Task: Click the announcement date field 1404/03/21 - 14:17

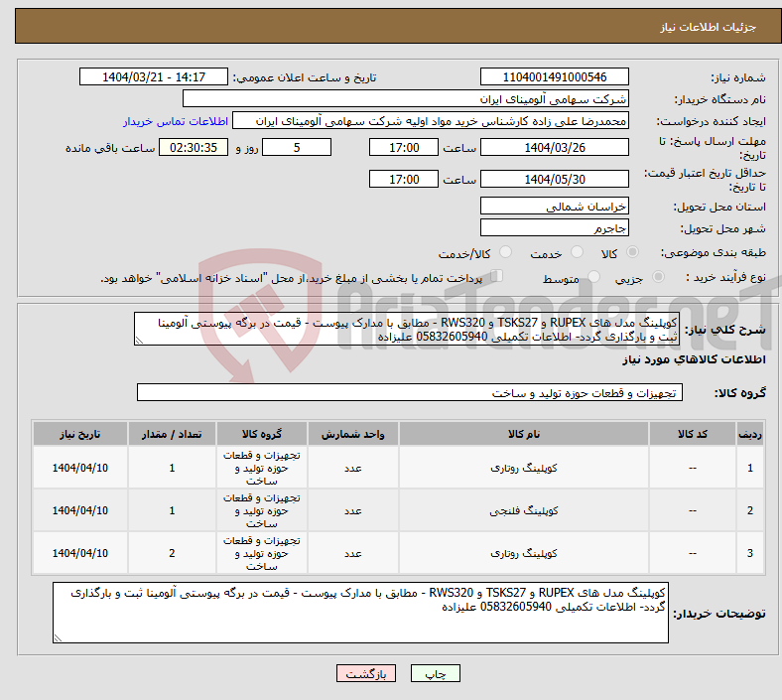Action: pyautogui.click(x=154, y=76)
